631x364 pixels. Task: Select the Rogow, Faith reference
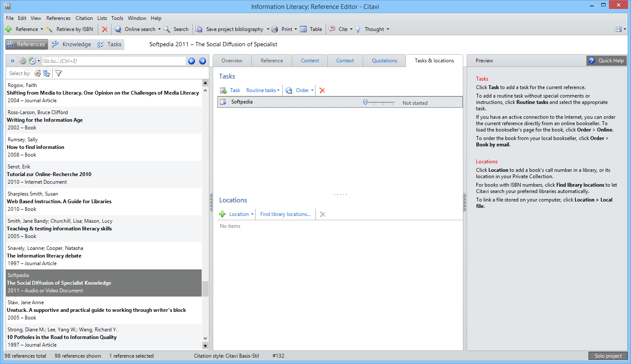[x=104, y=93]
